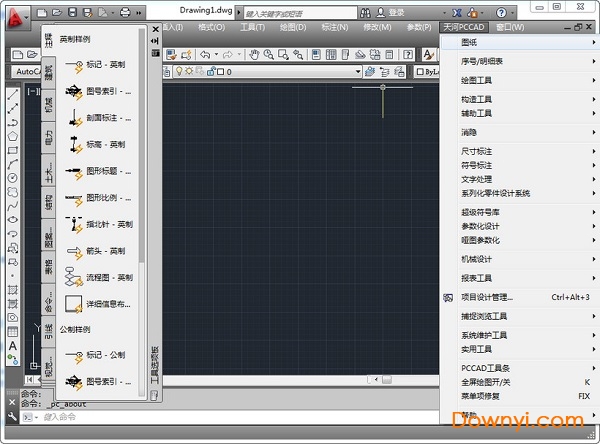
Task: Expand the 序号/明细表 submenu
Action: (x=519, y=61)
